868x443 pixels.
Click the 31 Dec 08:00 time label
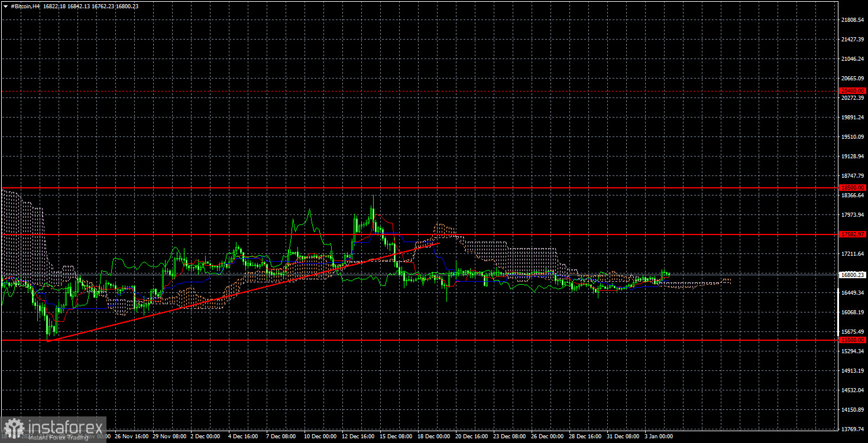622,437
